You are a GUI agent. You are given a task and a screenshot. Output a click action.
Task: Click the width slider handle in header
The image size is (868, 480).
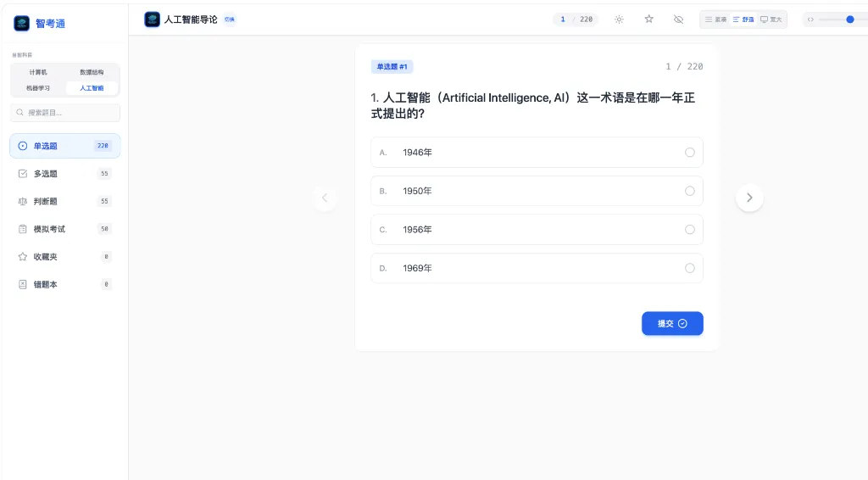pyautogui.click(x=849, y=20)
